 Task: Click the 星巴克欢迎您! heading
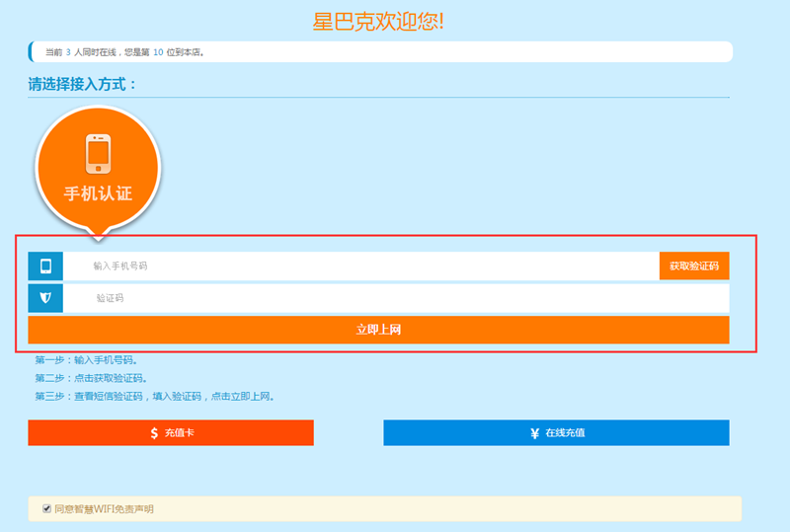coord(378,22)
